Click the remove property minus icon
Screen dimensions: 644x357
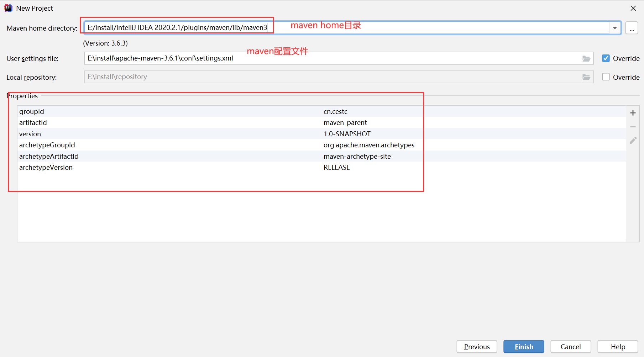point(633,127)
